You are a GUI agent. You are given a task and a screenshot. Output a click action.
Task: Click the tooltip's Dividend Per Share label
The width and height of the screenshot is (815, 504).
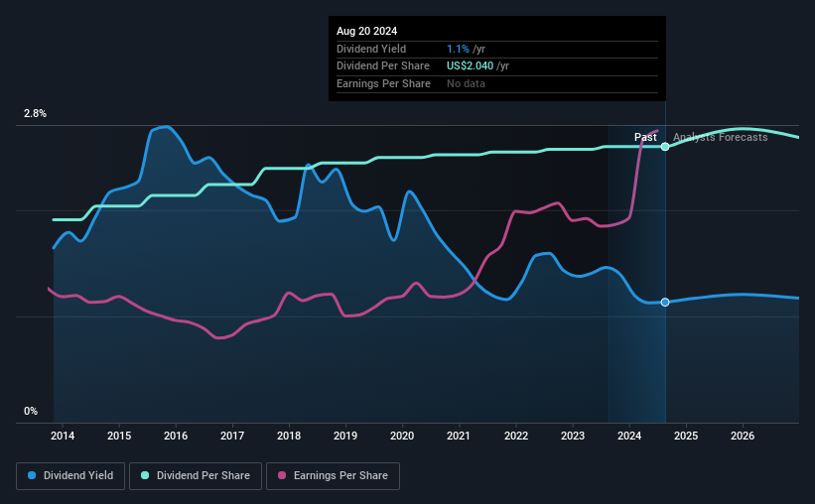point(383,66)
